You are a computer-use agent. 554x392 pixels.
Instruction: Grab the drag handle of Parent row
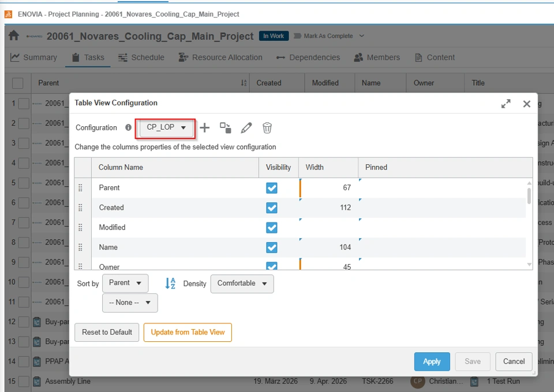pyautogui.click(x=80, y=188)
